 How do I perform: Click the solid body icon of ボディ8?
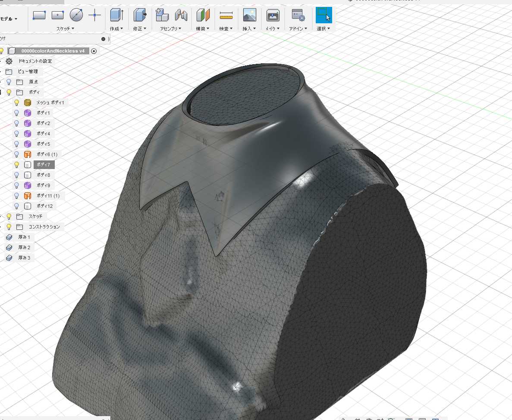pyautogui.click(x=28, y=175)
